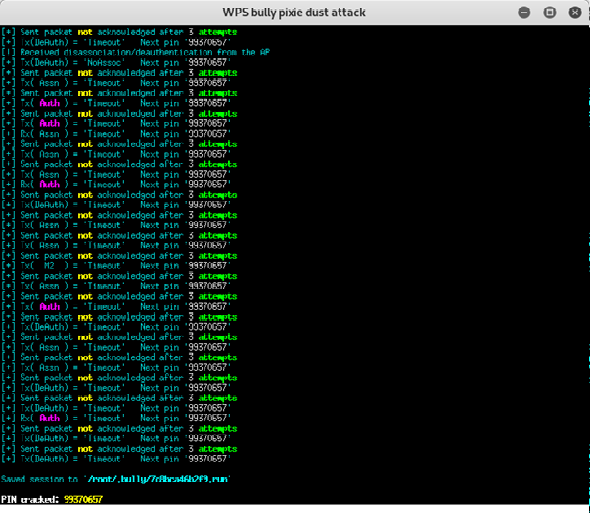Click the 'Received disassociation/deauthentication from the AP' line
This screenshot has height=513, width=591.
click(x=135, y=52)
